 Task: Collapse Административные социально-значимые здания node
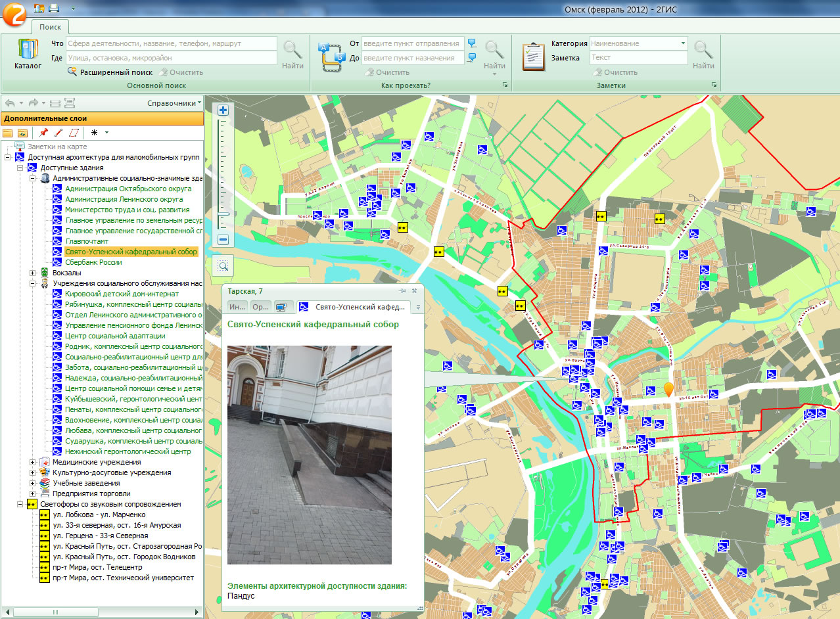[x=33, y=178]
